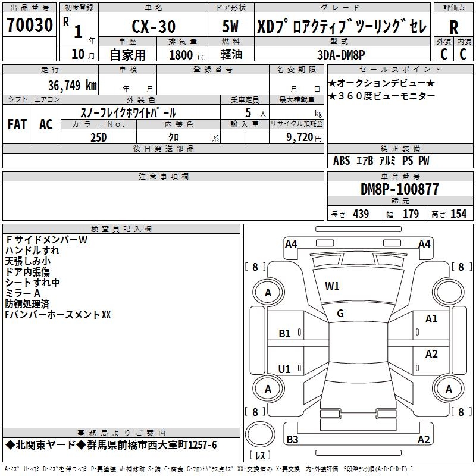The height and width of the screenshot is (476, 476).
Task: Select the car name CX-30
Action: tap(154, 26)
